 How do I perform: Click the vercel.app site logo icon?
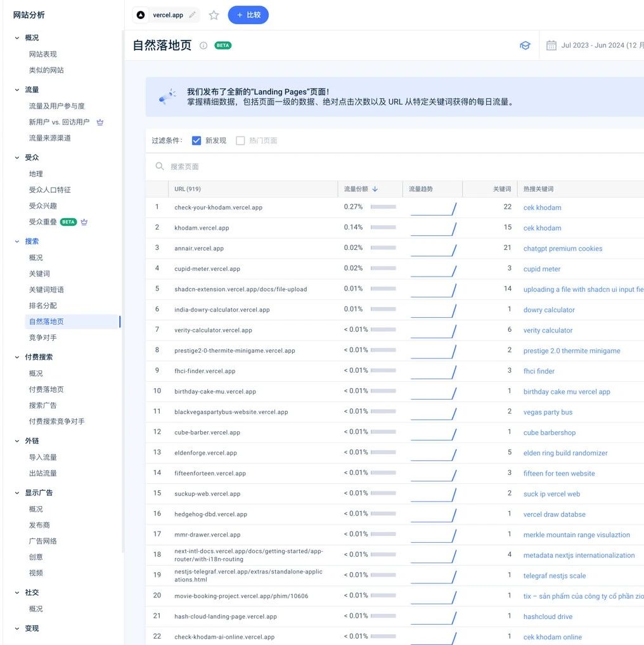pyautogui.click(x=141, y=15)
